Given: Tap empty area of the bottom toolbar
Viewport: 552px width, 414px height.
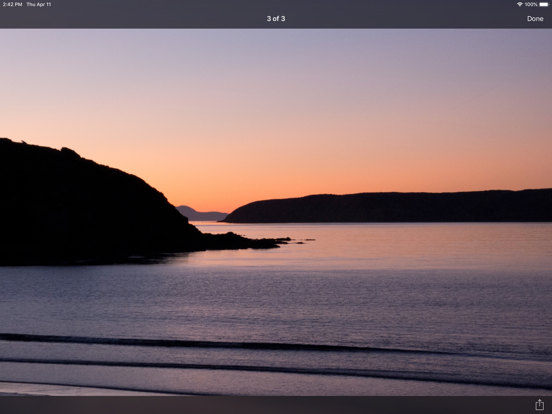Looking at the screenshot, I should point(246,405).
